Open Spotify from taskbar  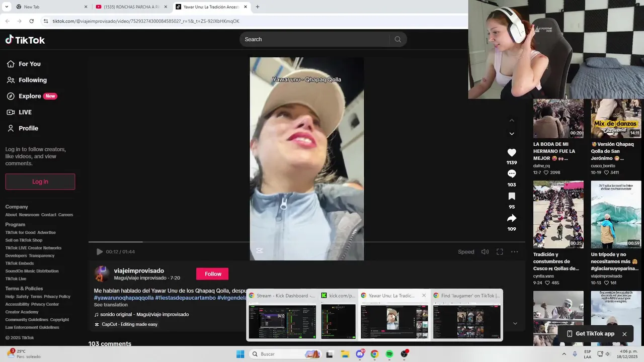[x=389, y=354]
